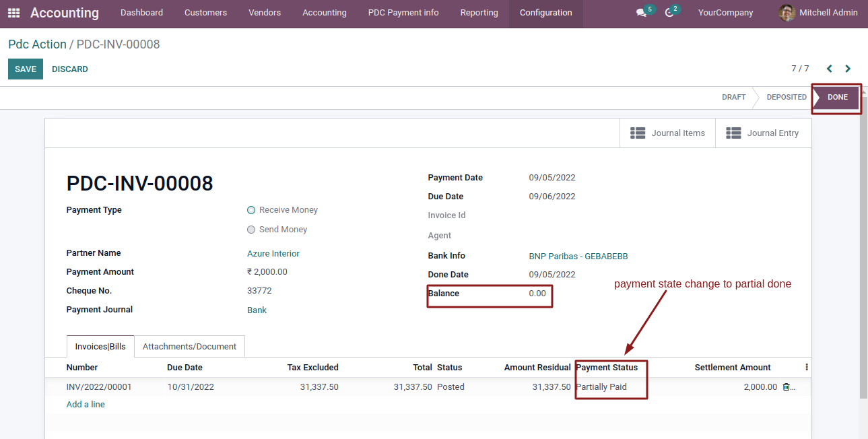
Task: Sort table by Due Date column
Action: [x=185, y=368]
